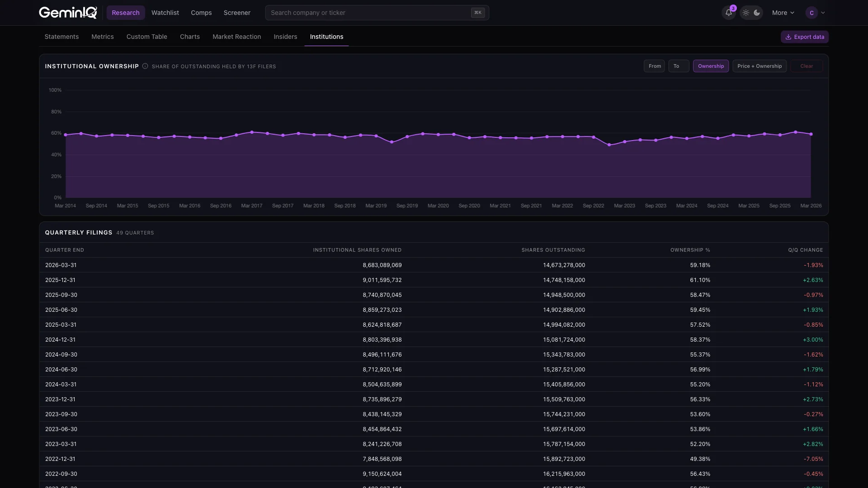
Task: Select the 2026-03-31 quarter row date
Action: [x=61, y=265]
